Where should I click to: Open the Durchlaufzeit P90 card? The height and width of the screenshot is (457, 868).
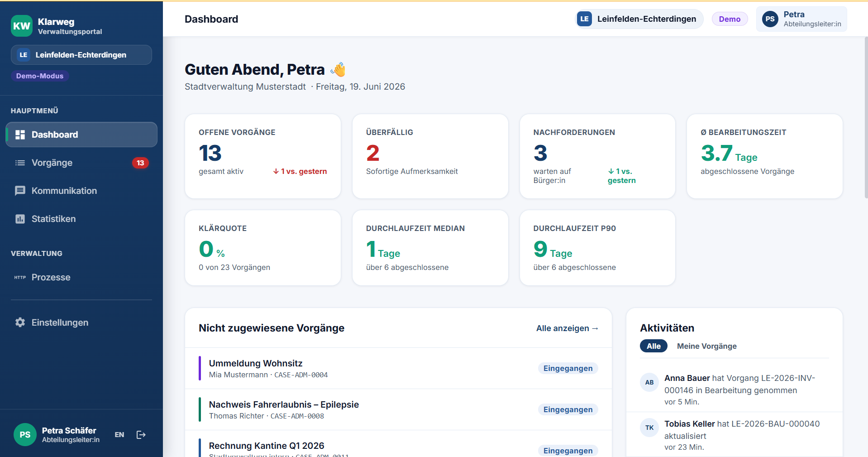pos(597,248)
